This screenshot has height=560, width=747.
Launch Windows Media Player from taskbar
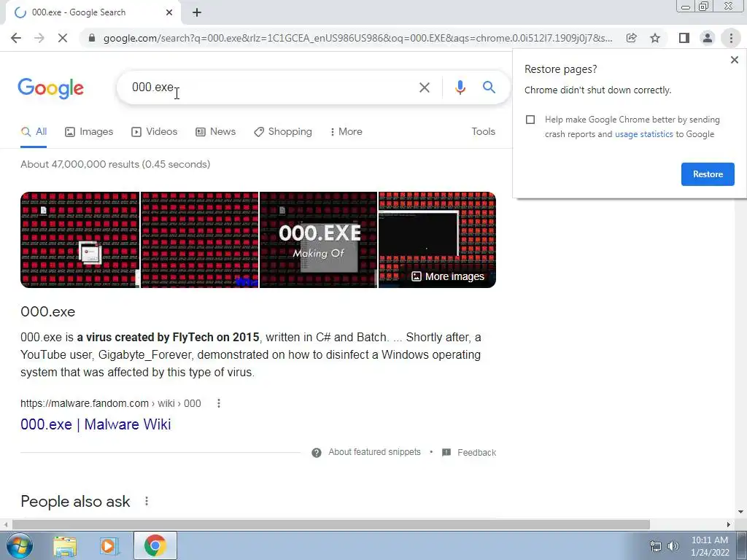click(x=109, y=546)
